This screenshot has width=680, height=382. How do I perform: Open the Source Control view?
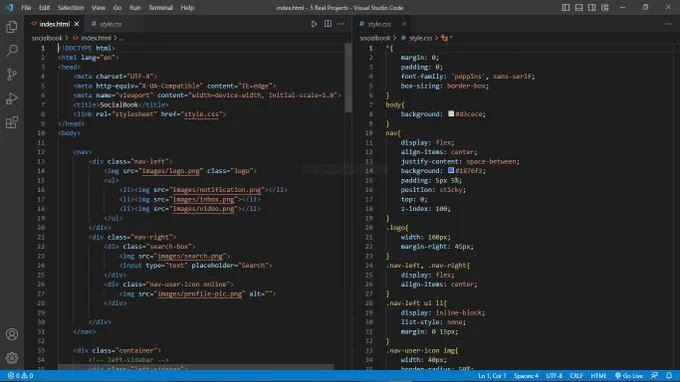12,75
